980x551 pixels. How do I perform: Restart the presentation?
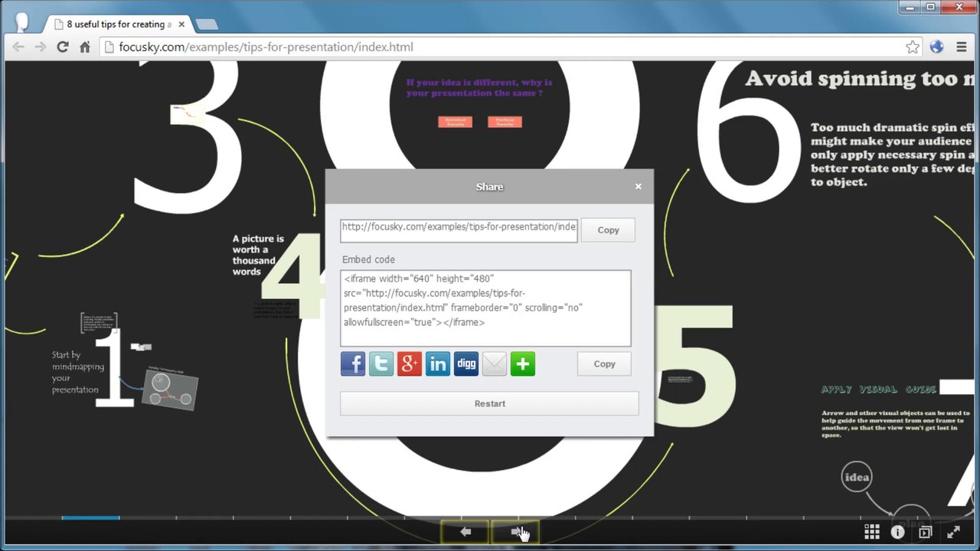point(489,403)
